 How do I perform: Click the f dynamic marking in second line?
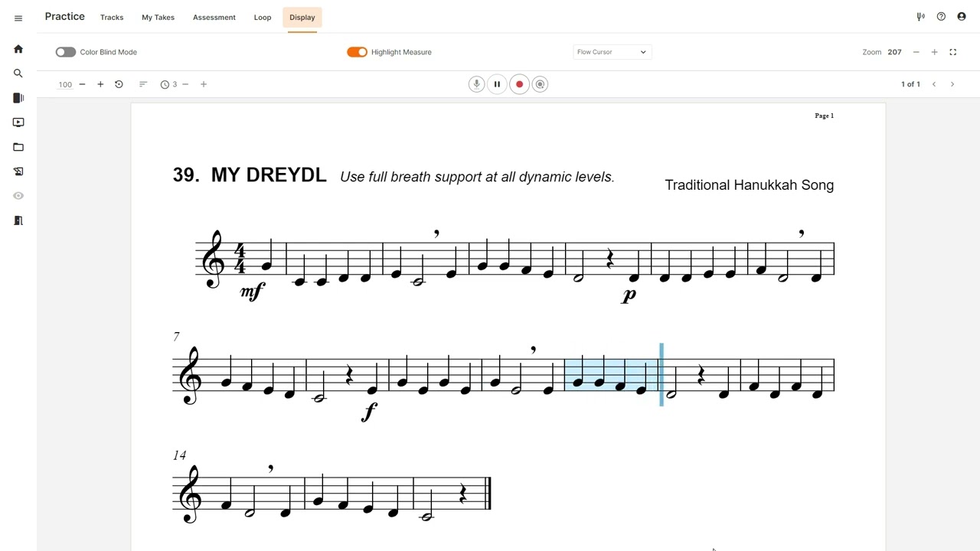coord(369,412)
